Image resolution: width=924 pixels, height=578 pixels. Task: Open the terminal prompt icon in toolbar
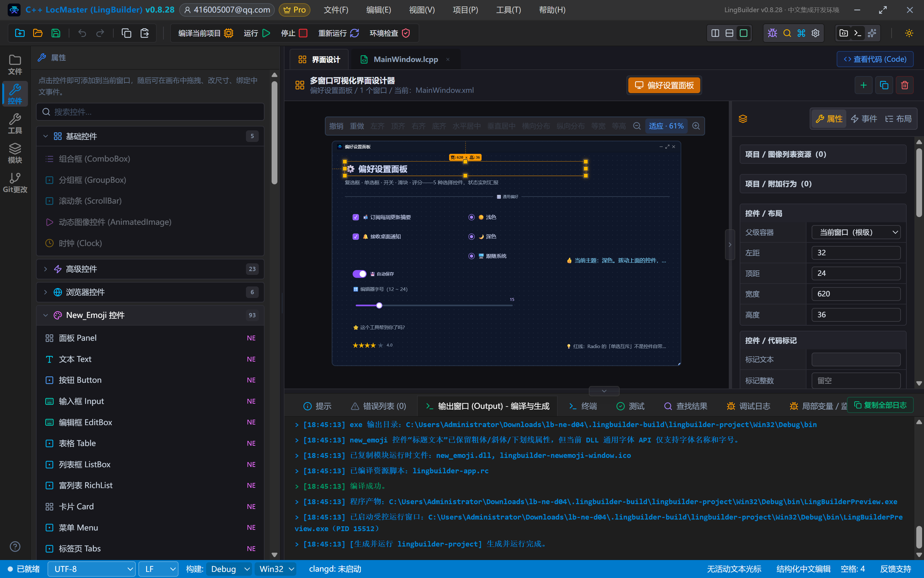pos(858,33)
